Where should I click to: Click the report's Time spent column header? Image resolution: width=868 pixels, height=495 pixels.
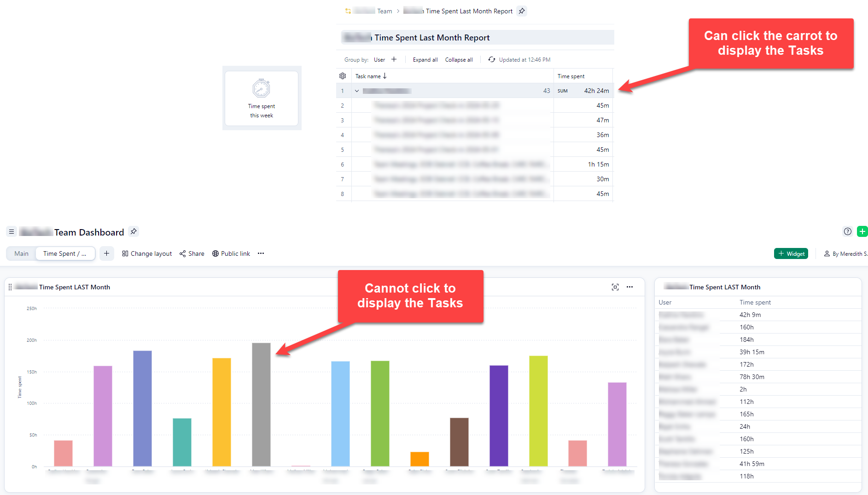click(571, 76)
